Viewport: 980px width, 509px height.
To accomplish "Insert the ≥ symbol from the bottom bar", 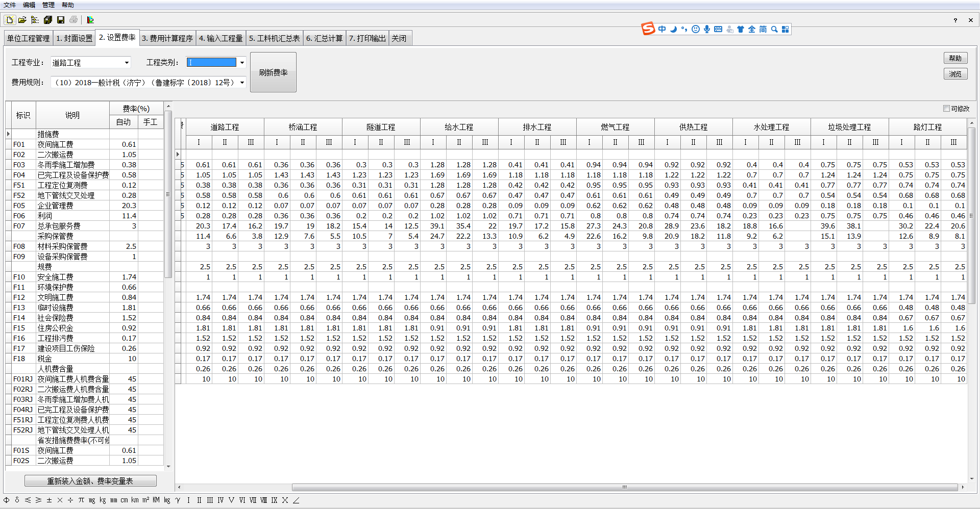I will click(x=38, y=500).
